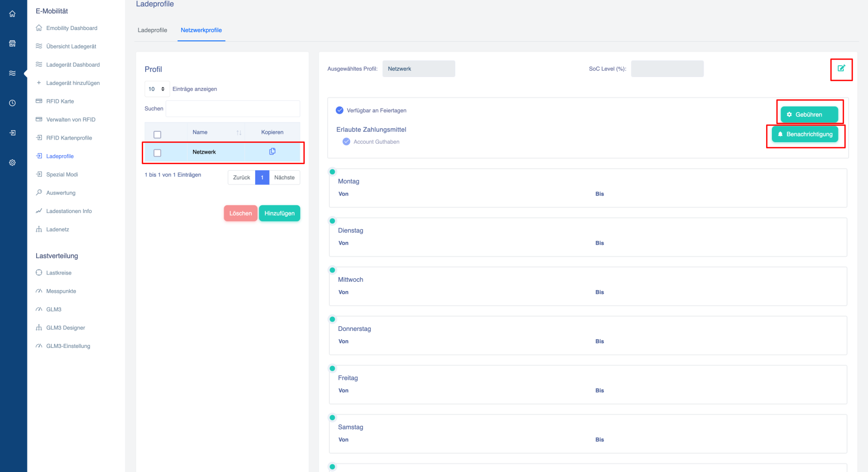Toggle Verfügbar an Feiertagen checkbox

click(x=339, y=110)
